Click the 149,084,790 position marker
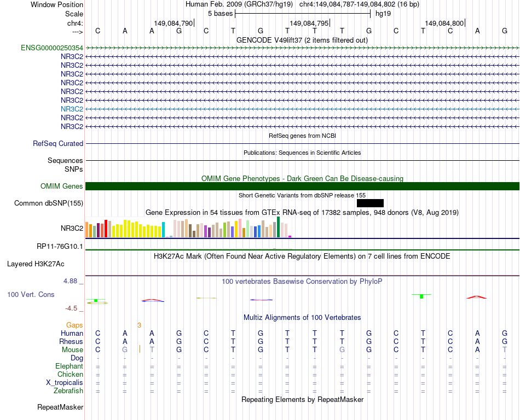Image resolution: width=520 pixels, height=420 pixels. (x=174, y=23)
